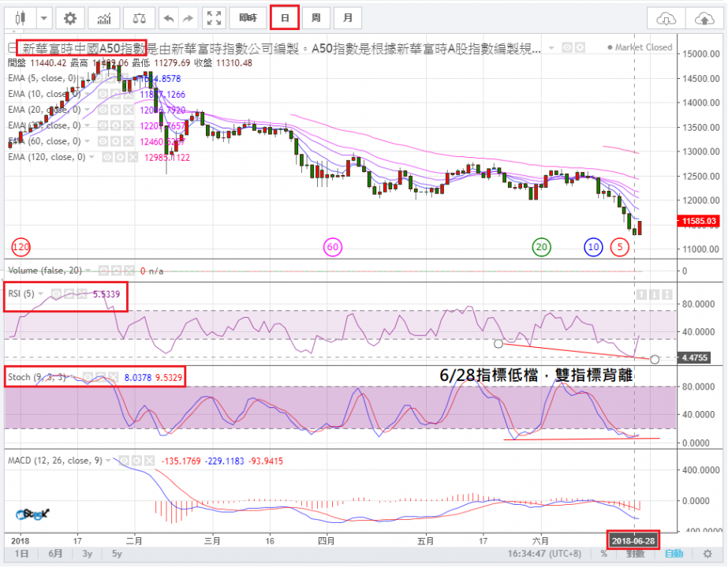Remove the EMA (120) indicator

coord(133,158)
